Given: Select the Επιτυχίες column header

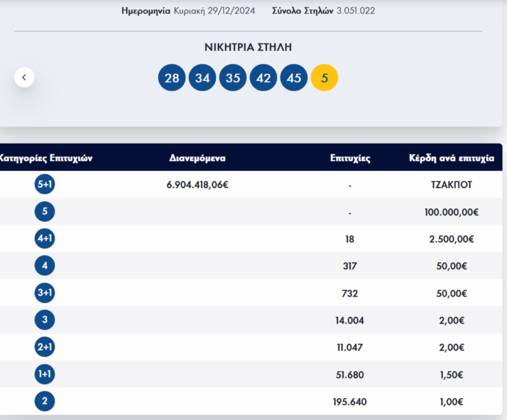Looking at the screenshot, I should coord(350,158).
